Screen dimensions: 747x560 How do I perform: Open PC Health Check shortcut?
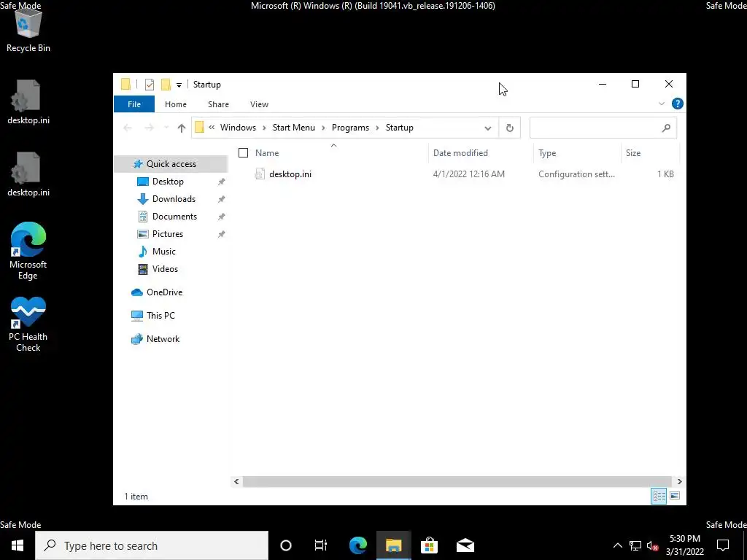(28, 324)
